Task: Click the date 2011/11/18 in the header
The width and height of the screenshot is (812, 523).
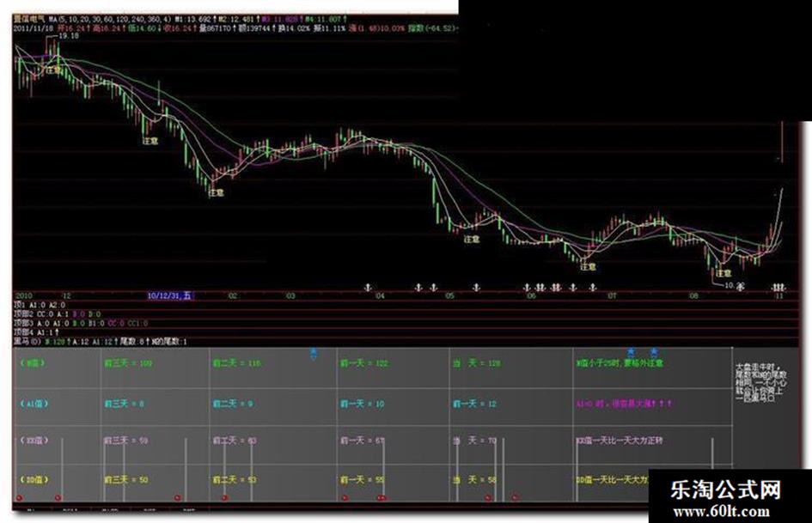Action: (x=34, y=28)
